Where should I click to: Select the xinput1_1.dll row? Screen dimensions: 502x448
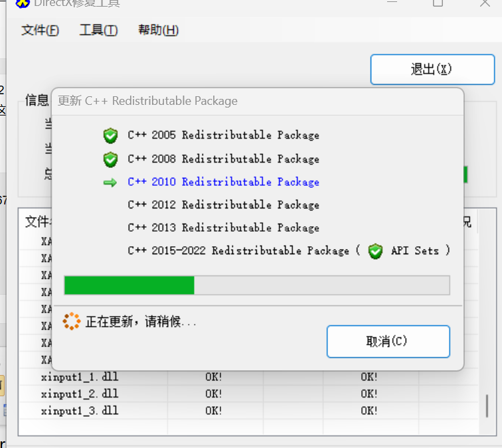click(248, 377)
